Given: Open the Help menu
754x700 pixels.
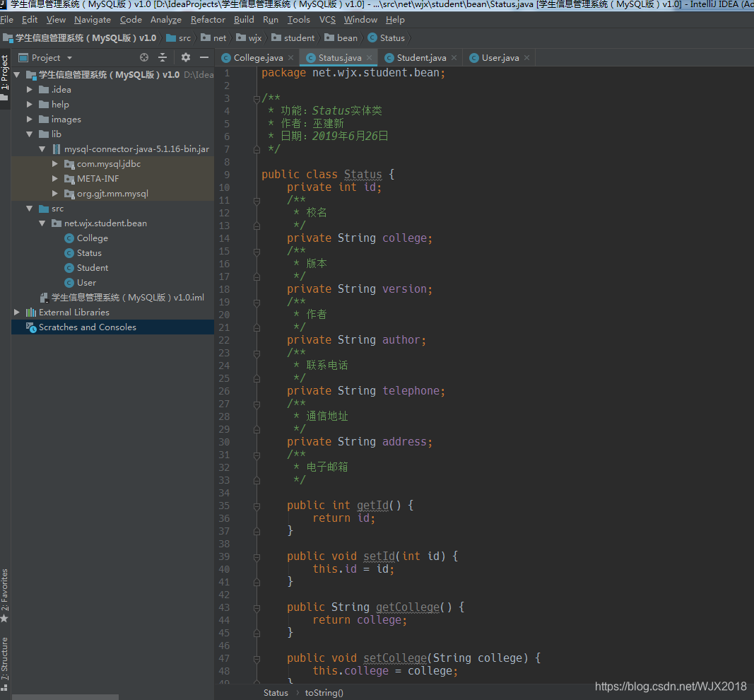Looking at the screenshot, I should coord(395,20).
